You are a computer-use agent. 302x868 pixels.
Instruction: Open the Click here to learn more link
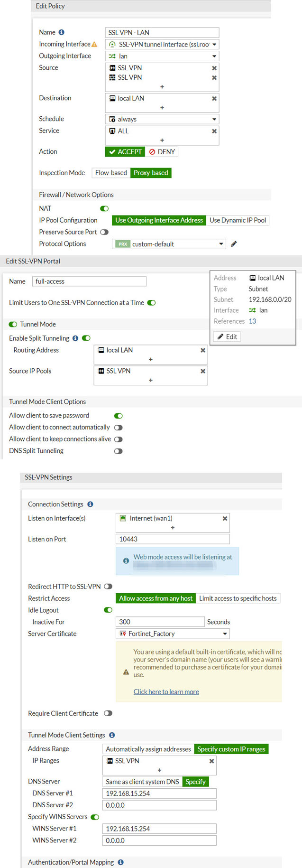[x=166, y=692]
